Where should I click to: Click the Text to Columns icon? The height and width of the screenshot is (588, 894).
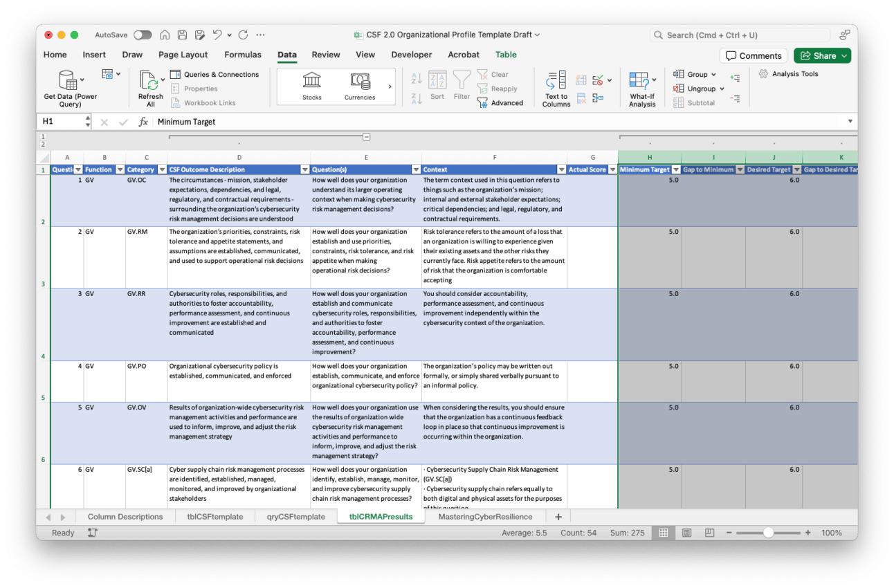[x=556, y=82]
